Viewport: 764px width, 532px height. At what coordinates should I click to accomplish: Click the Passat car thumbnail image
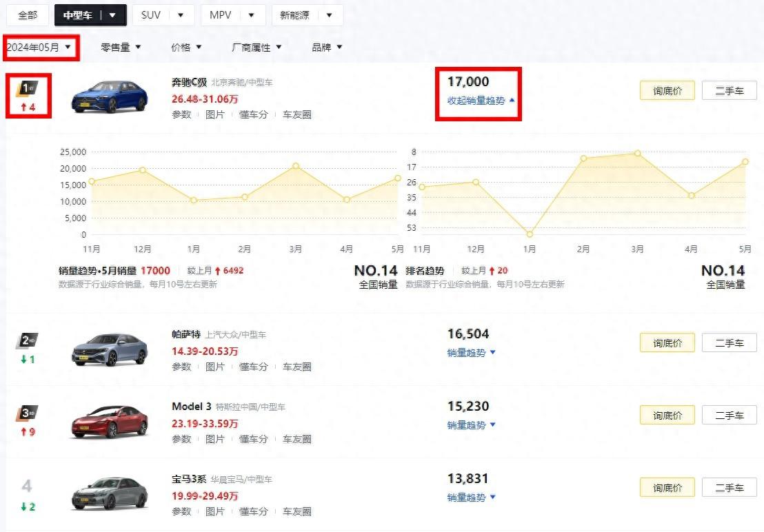click(x=110, y=349)
